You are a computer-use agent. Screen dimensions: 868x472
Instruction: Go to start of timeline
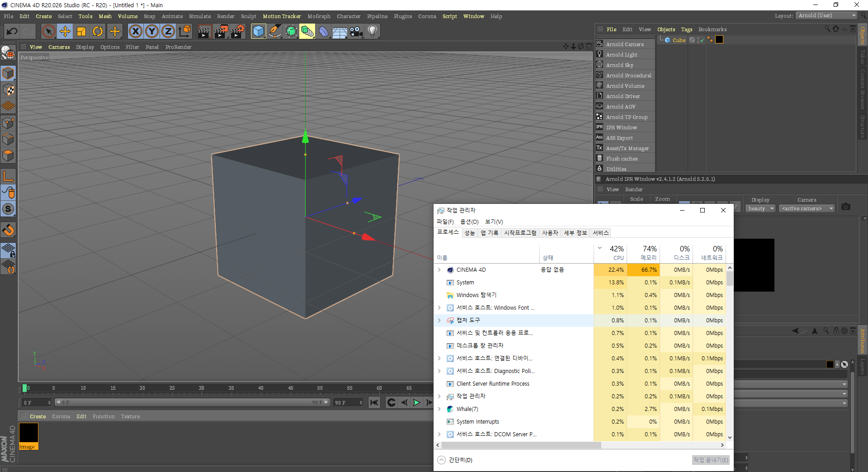point(374,402)
